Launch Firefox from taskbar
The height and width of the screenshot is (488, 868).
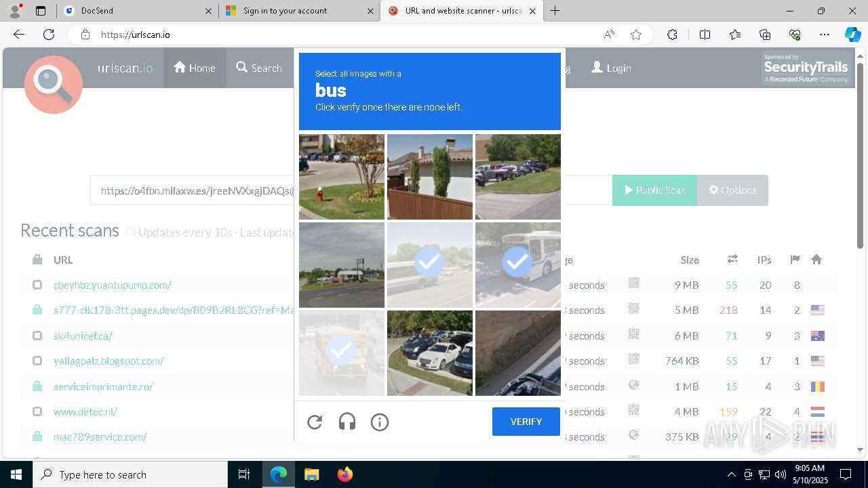tap(345, 474)
